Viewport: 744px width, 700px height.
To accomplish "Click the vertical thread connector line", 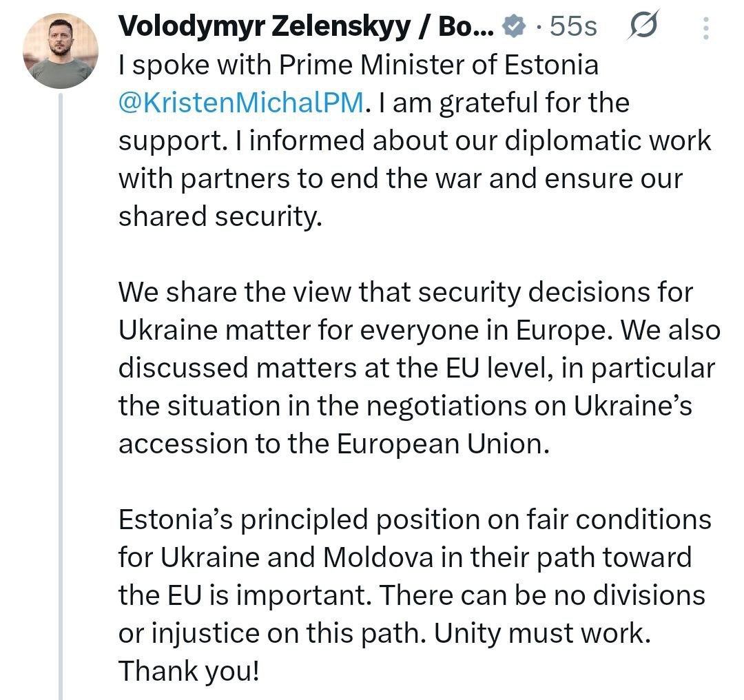I will 60,396.
